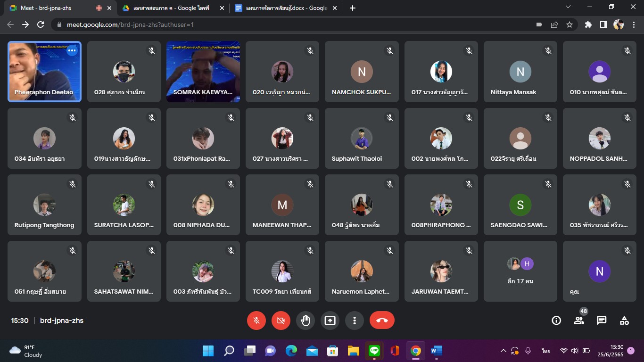Open more options in Meet control bar
The image size is (644, 362).
(355, 321)
